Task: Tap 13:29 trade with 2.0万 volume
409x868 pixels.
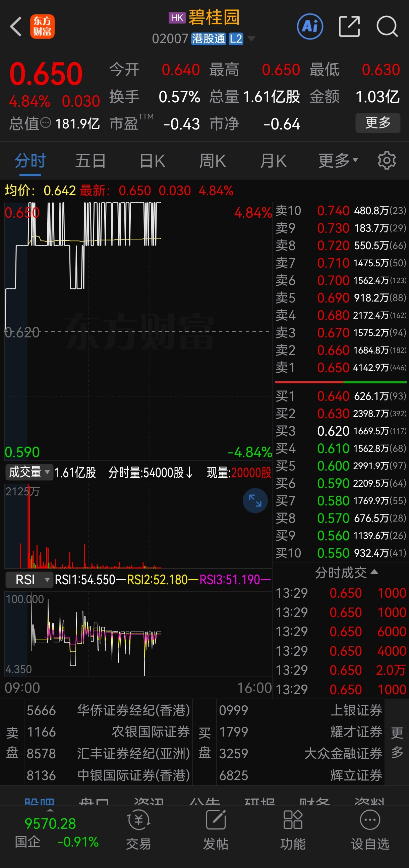Action: (x=341, y=670)
